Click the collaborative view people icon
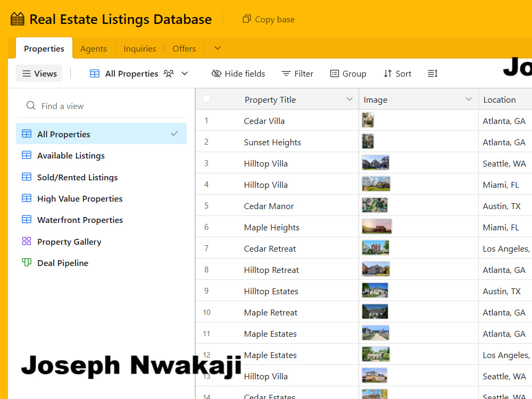The image size is (532, 399). (x=169, y=73)
